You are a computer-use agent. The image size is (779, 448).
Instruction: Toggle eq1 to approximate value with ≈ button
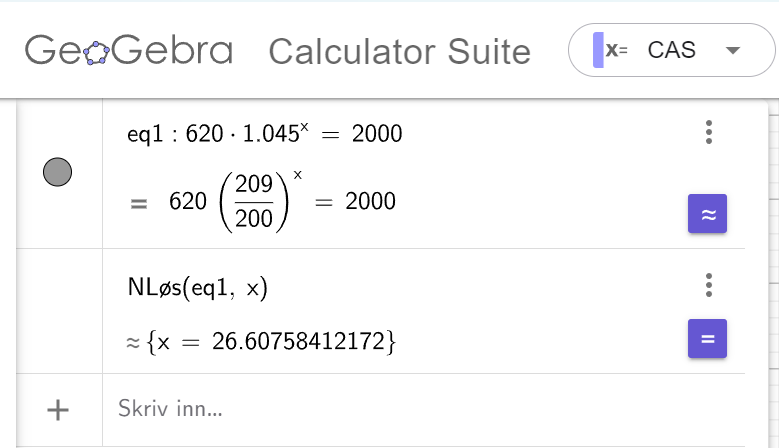(707, 214)
